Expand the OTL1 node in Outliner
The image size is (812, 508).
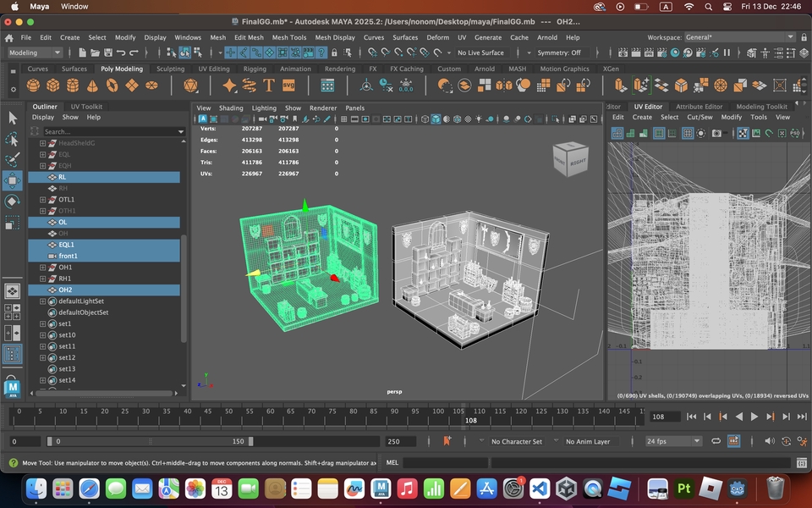point(42,200)
